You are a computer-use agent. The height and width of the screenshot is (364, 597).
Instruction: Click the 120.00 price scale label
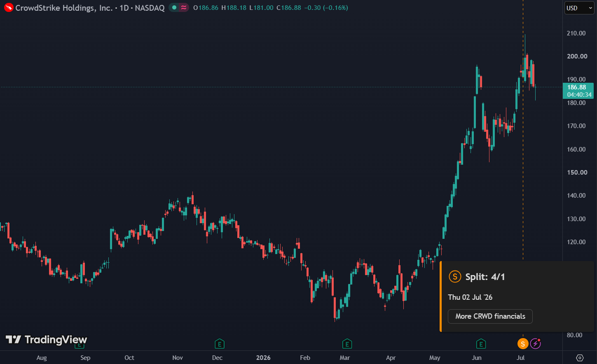tap(576, 242)
